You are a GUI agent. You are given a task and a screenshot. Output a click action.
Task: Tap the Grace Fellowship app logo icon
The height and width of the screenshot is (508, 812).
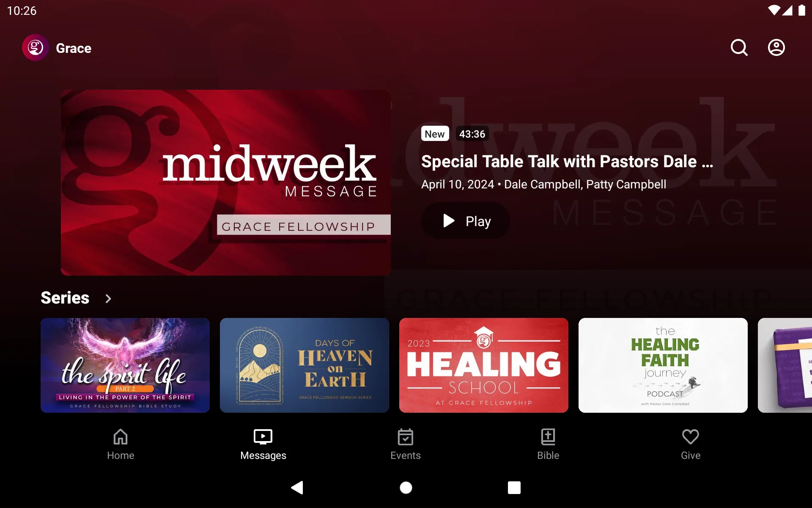(35, 47)
